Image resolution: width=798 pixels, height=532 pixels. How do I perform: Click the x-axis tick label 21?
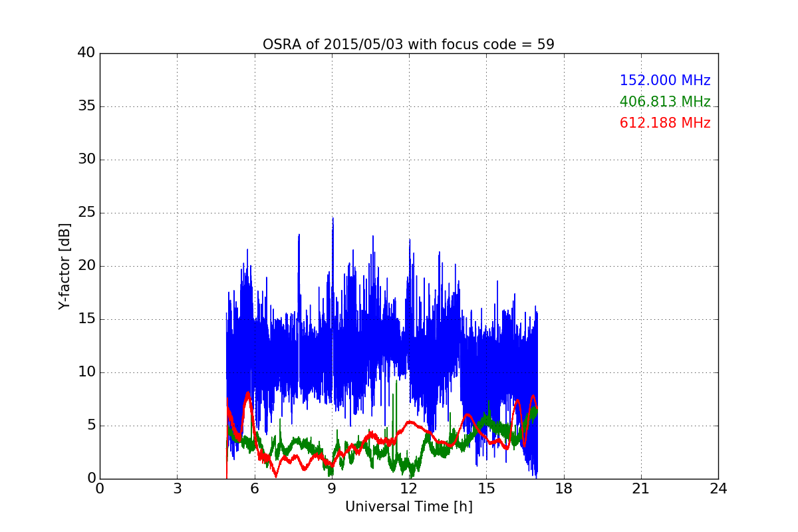click(641, 489)
